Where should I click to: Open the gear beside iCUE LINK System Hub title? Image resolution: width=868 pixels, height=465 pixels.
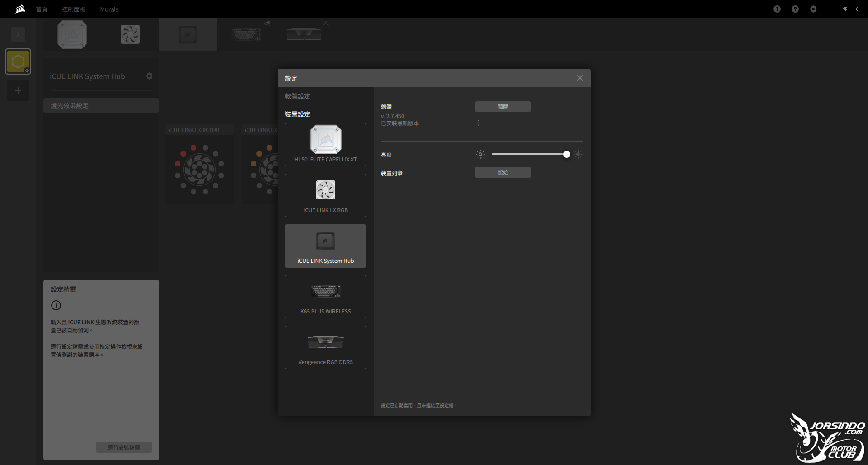(x=149, y=76)
